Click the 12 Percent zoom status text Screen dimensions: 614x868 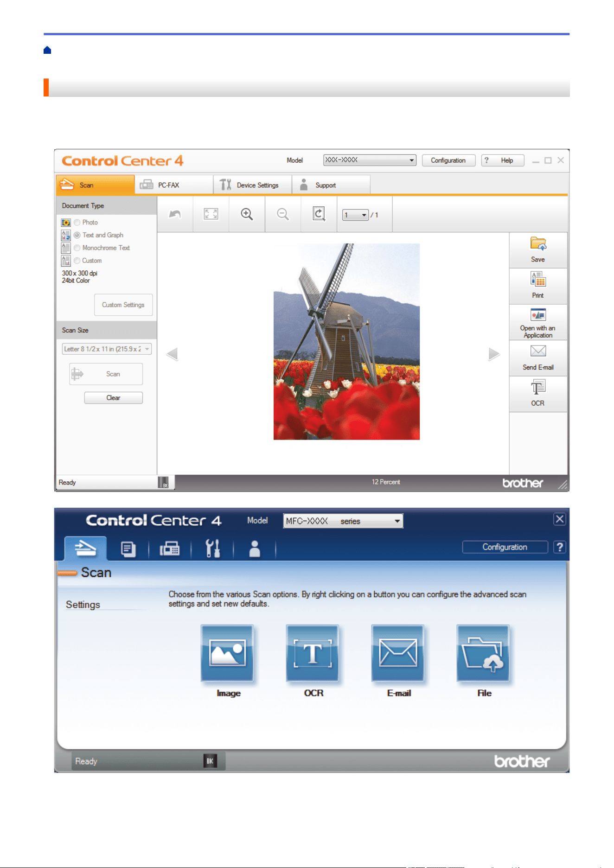pos(386,482)
